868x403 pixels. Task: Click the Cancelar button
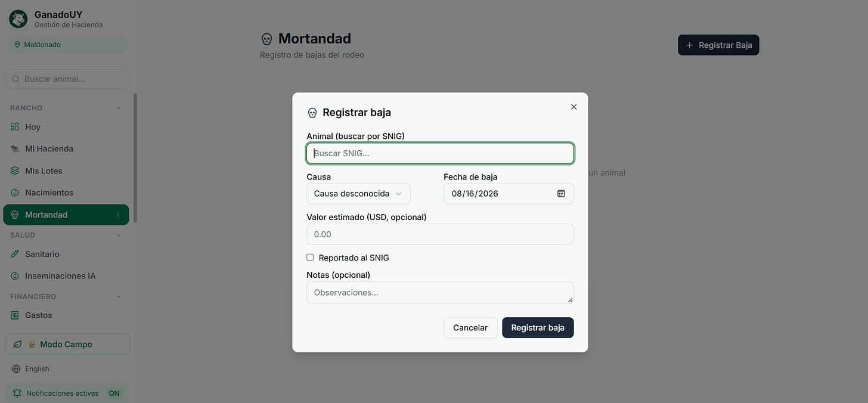click(x=470, y=328)
